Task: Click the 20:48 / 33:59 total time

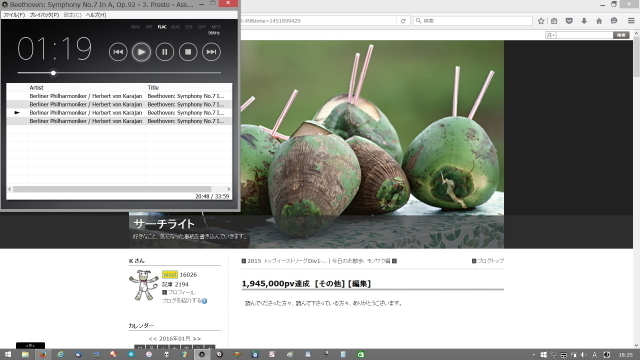Action: point(212,196)
